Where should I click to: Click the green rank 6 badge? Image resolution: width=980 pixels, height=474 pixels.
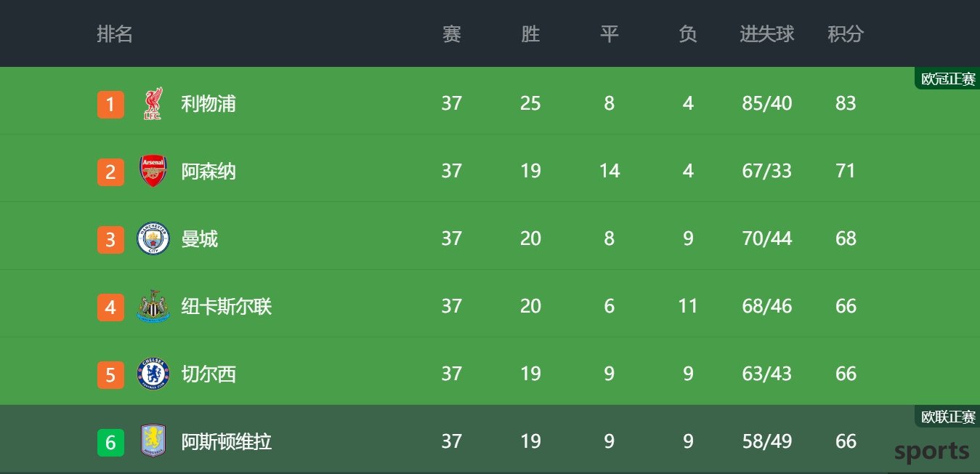110,442
